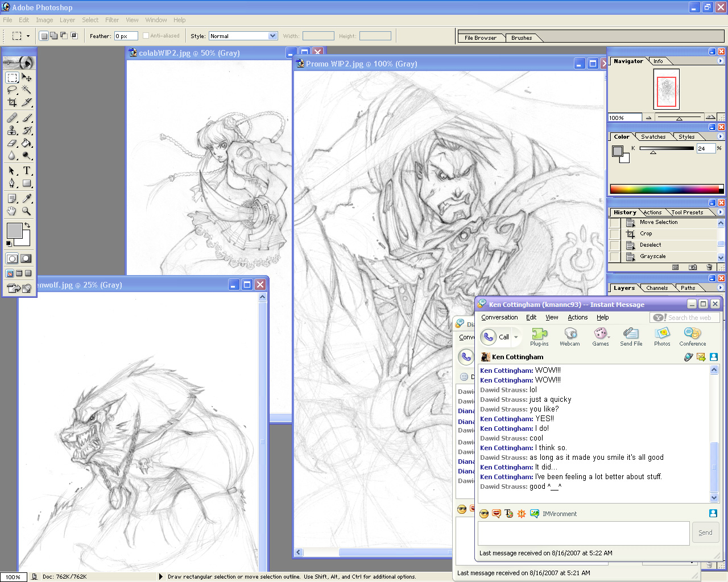Select the Rectangular Marquee tool
Viewport: 728px width, 582px height.
click(x=12, y=77)
